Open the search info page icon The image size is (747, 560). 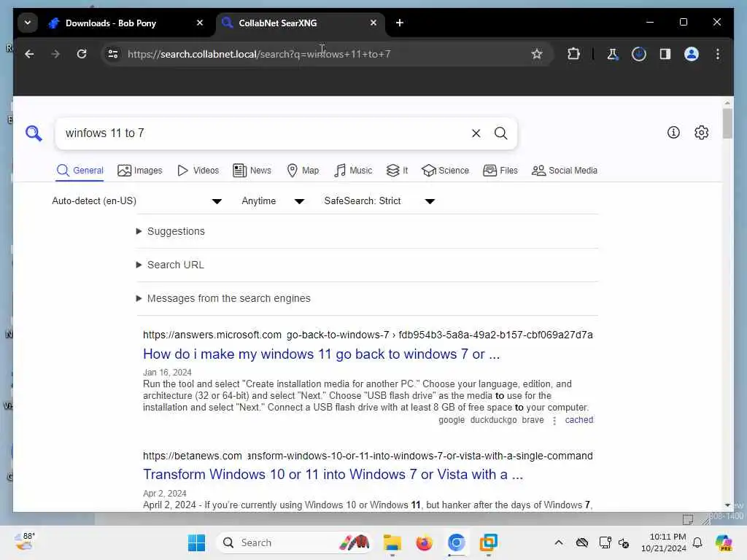(x=673, y=133)
